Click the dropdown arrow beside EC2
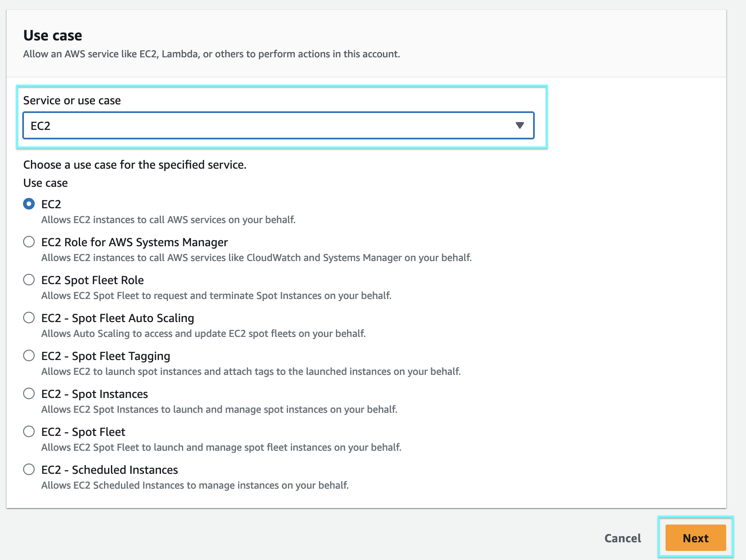 pyautogui.click(x=519, y=125)
